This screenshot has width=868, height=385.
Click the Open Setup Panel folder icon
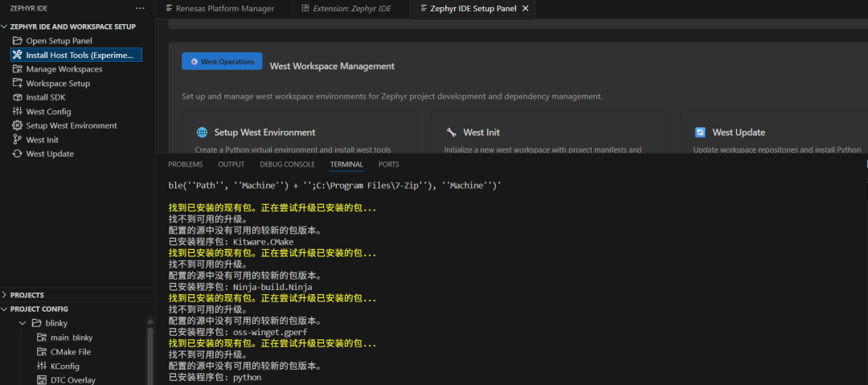coord(18,41)
